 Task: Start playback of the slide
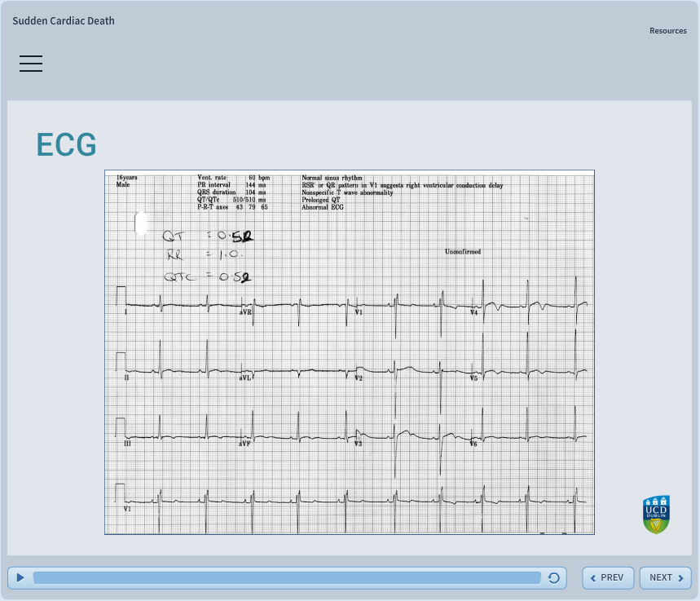pos(20,577)
